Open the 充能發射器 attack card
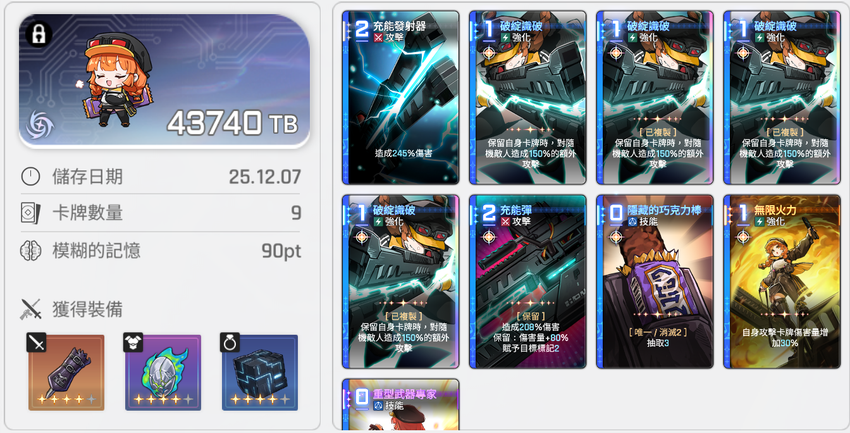Viewport: 850px width, 433px height. [401, 98]
